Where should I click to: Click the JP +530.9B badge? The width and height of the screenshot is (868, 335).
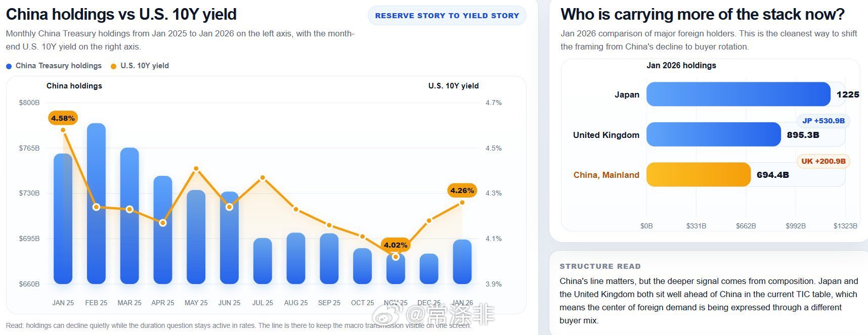click(823, 121)
